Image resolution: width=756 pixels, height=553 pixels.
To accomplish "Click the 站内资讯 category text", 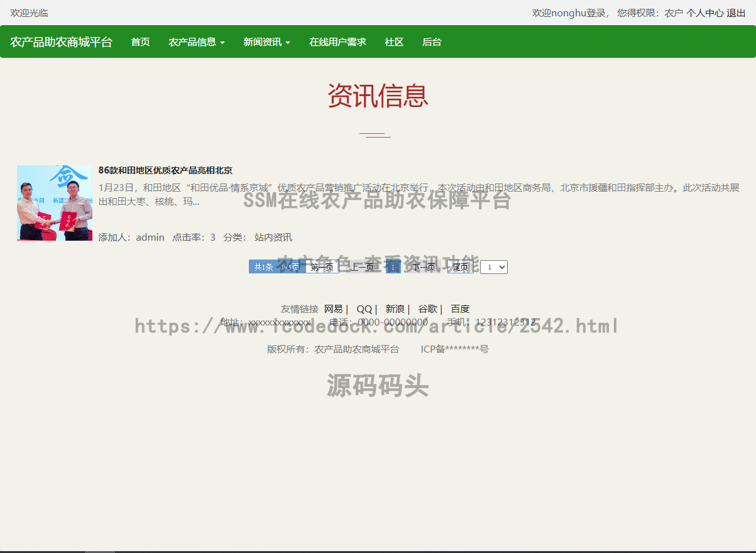I will (x=273, y=237).
